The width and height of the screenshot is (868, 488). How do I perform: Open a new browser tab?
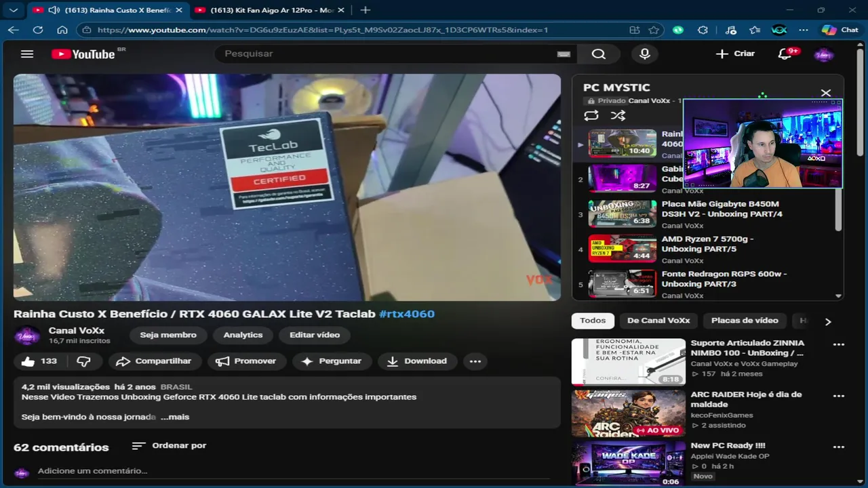coord(365,10)
